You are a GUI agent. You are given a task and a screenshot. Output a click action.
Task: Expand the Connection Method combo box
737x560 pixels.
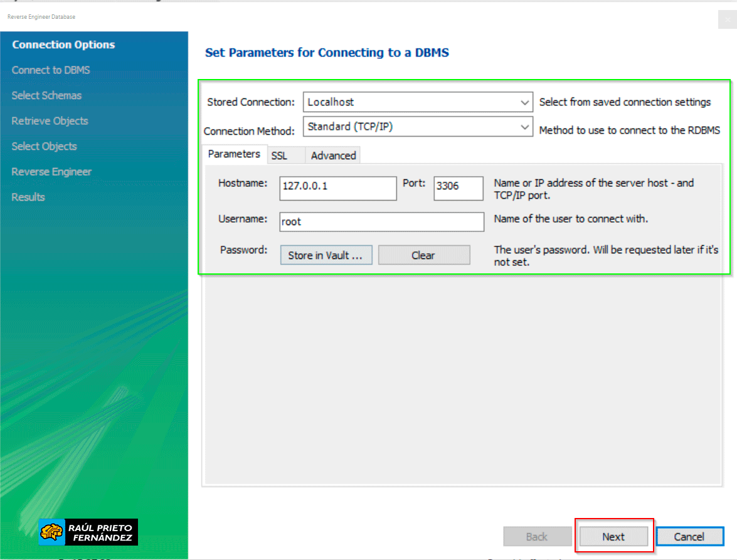point(417,127)
